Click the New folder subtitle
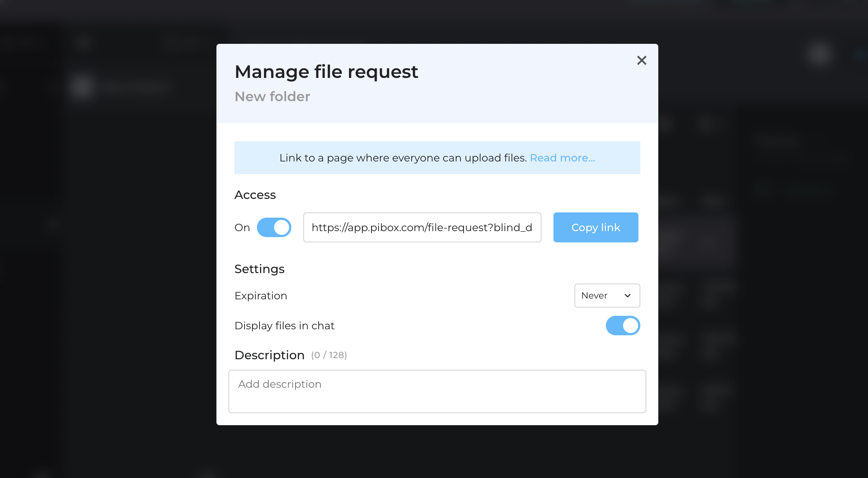Screen dimensions: 868x478 click(x=272, y=97)
